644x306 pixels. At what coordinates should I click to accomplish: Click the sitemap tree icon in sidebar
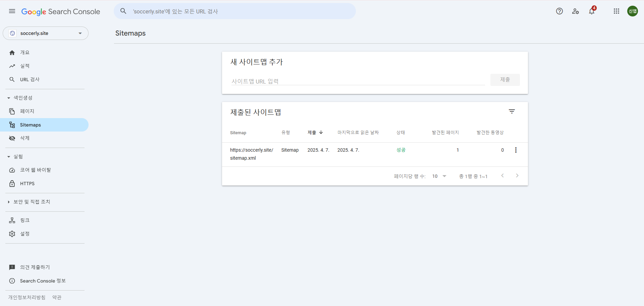tap(12, 125)
